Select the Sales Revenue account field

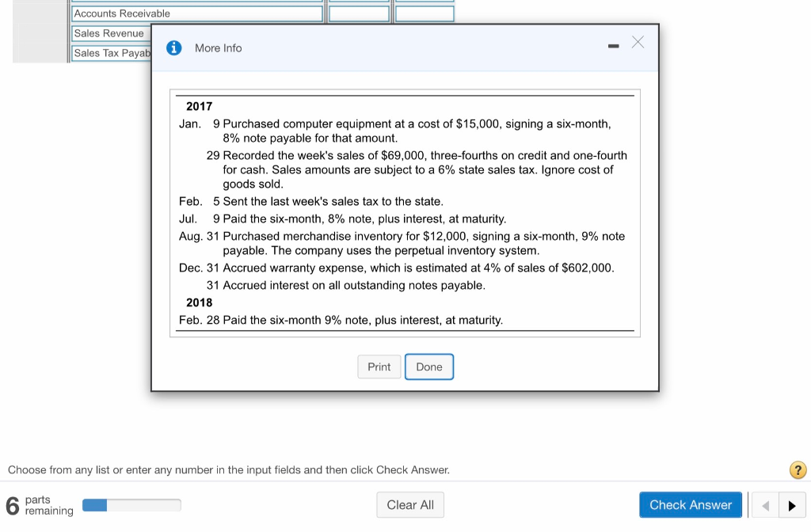(x=109, y=33)
